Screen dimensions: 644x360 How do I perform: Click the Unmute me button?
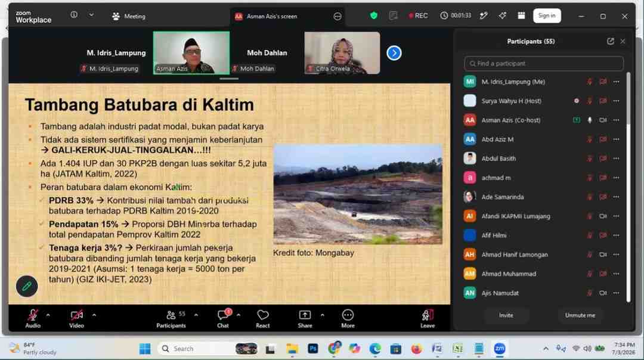[580, 315]
